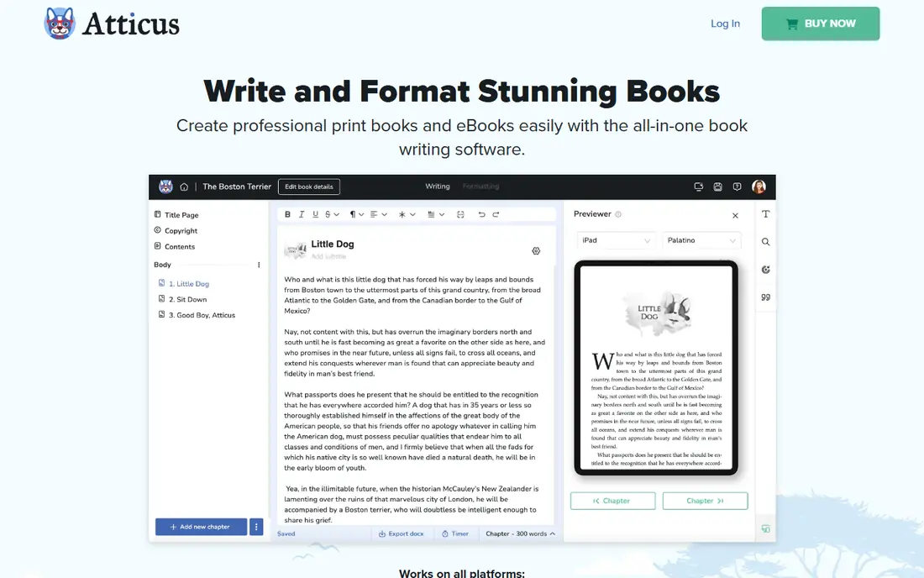Image resolution: width=924 pixels, height=578 pixels.
Task: Open the asterisk ornamental break dropdown
Action: click(407, 214)
